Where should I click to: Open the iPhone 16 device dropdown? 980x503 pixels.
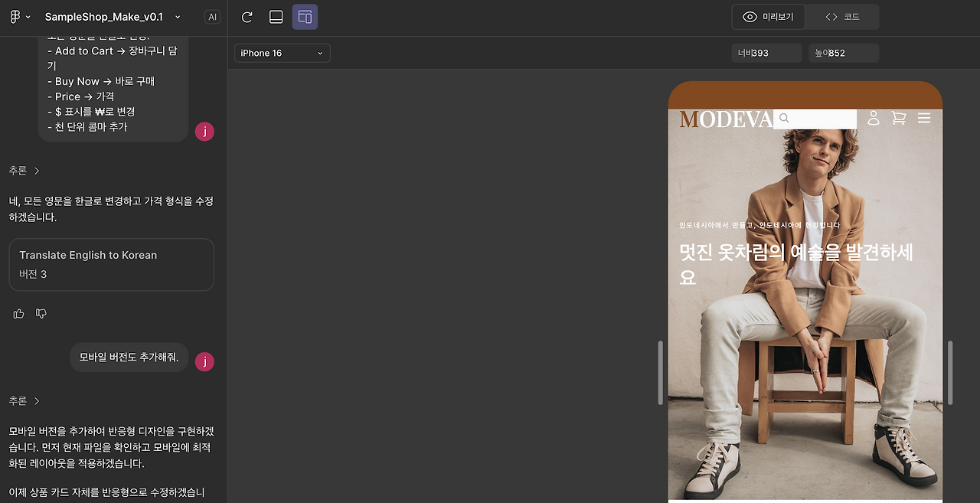coord(282,53)
